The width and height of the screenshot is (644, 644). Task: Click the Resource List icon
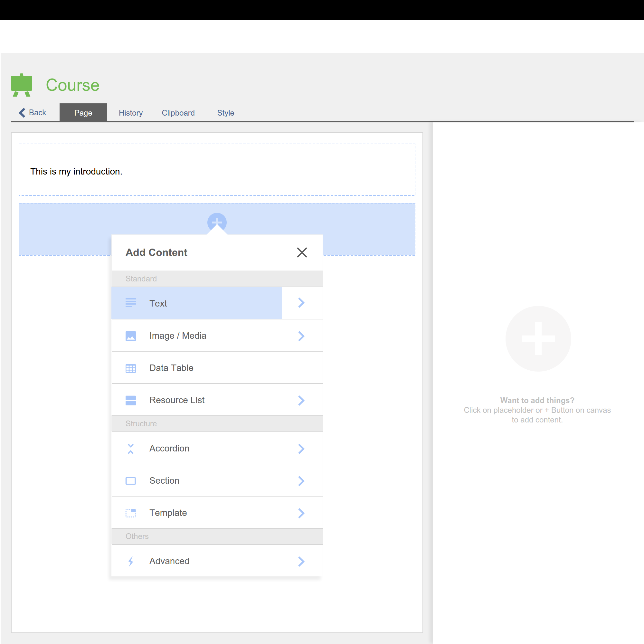(x=131, y=400)
